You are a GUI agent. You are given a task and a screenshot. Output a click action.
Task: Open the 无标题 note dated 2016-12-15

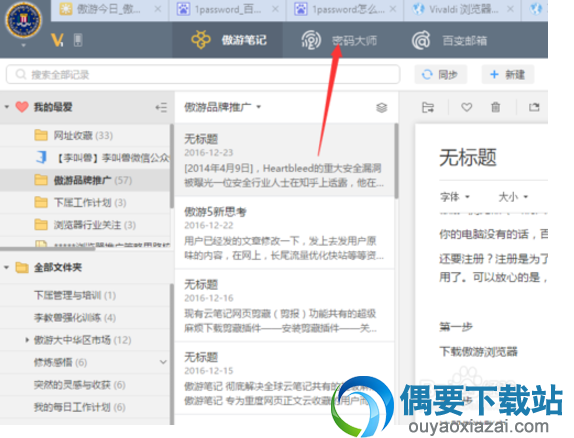tap(284, 378)
